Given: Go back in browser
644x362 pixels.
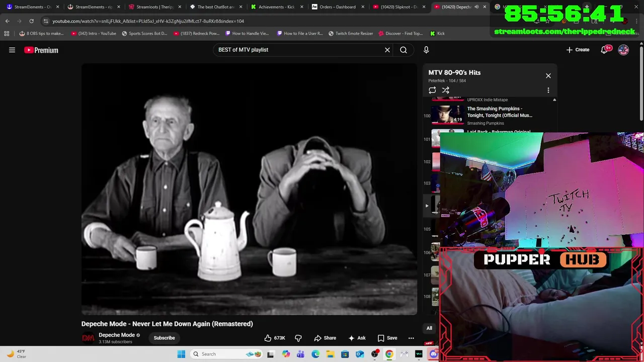Looking at the screenshot, I should click(x=7, y=21).
